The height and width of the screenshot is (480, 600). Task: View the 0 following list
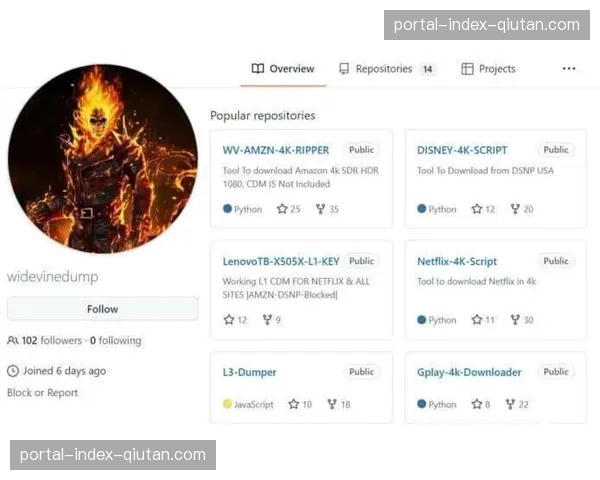point(116,340)
